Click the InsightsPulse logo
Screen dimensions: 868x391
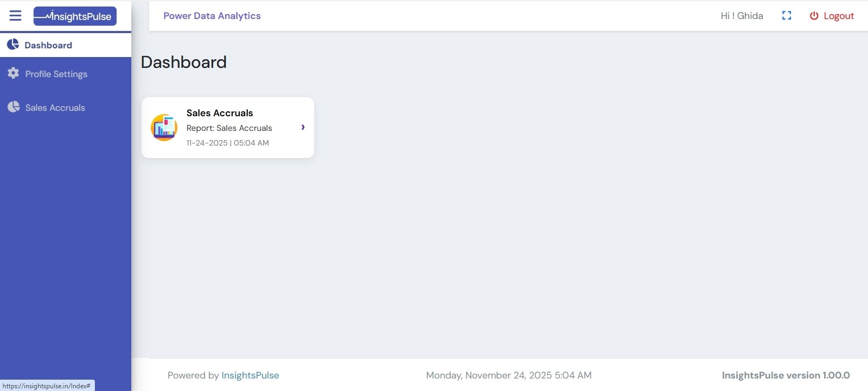pos(75,16)
